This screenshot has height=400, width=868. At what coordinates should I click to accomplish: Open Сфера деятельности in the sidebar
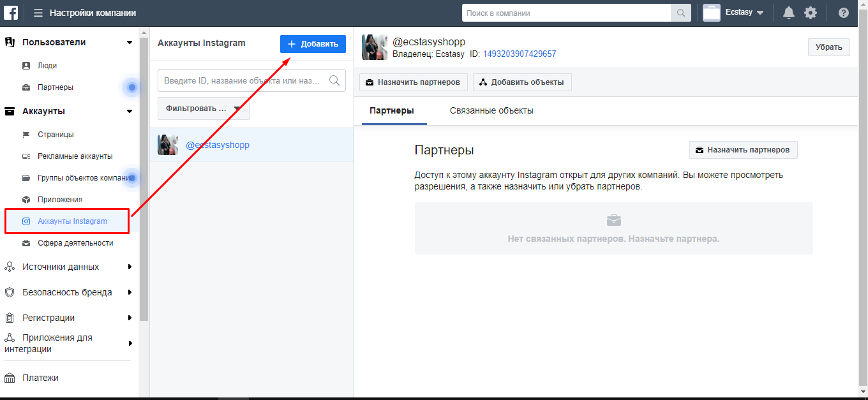point(75,242)
